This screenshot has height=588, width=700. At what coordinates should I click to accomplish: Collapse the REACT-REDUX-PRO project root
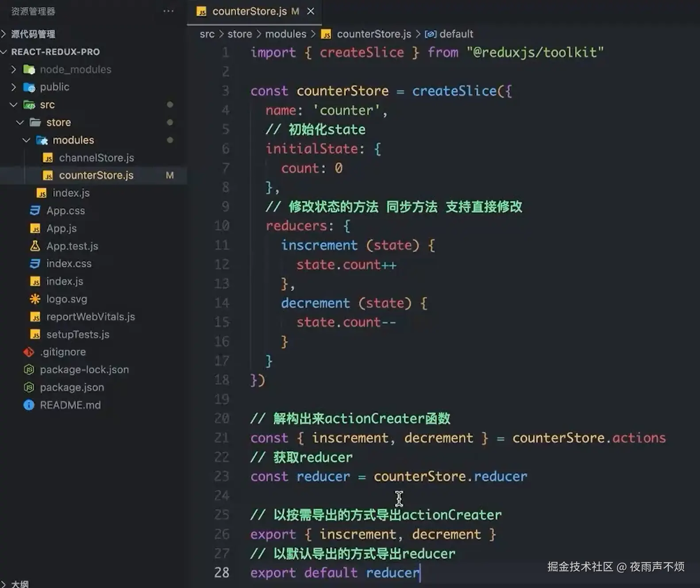(x=4, y=52)
